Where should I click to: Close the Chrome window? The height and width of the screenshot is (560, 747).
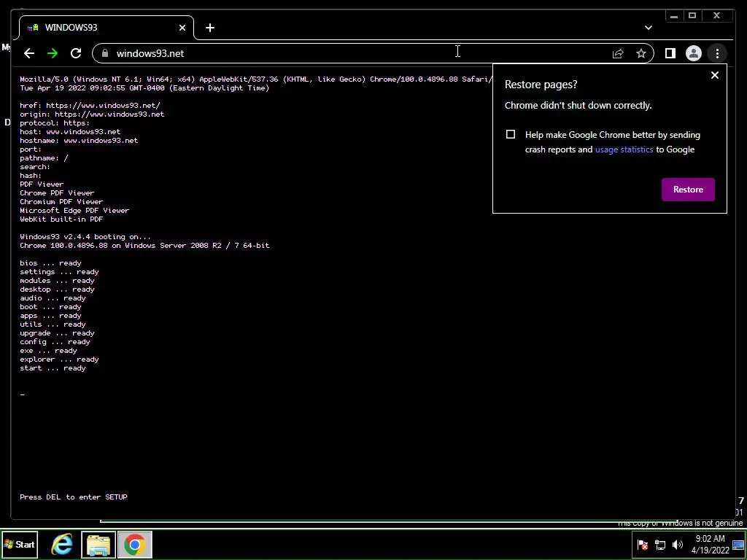point(716,16)
